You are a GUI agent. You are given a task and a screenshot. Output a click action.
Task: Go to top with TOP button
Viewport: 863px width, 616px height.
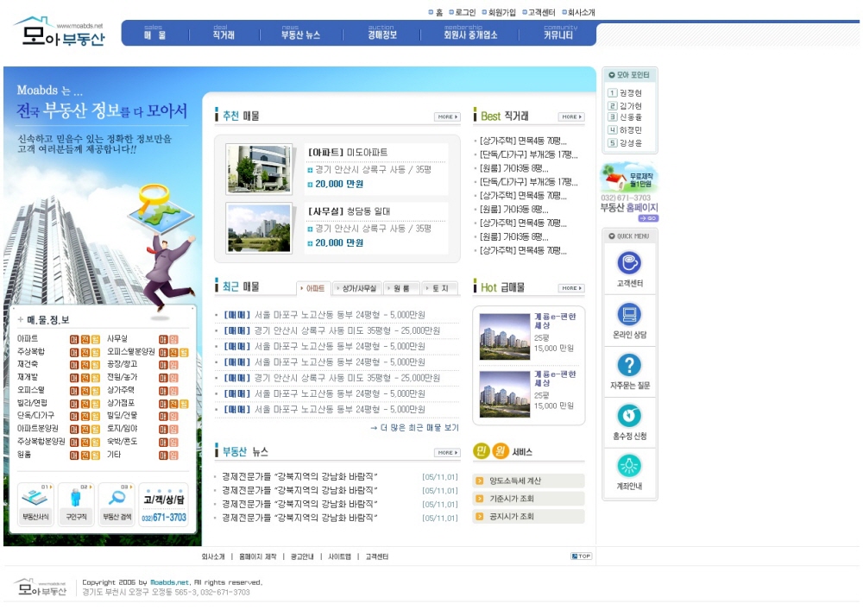click(x=581, y=556)
